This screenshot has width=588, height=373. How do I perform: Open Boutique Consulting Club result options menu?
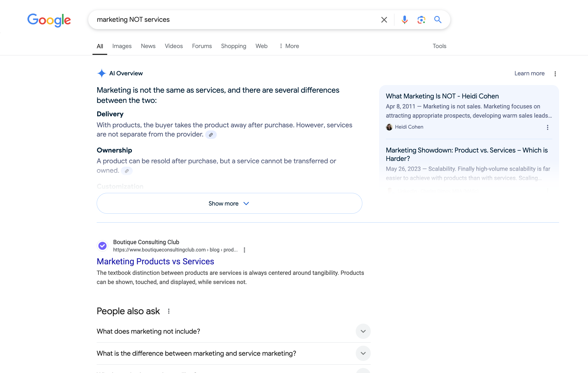click(244, 250)
